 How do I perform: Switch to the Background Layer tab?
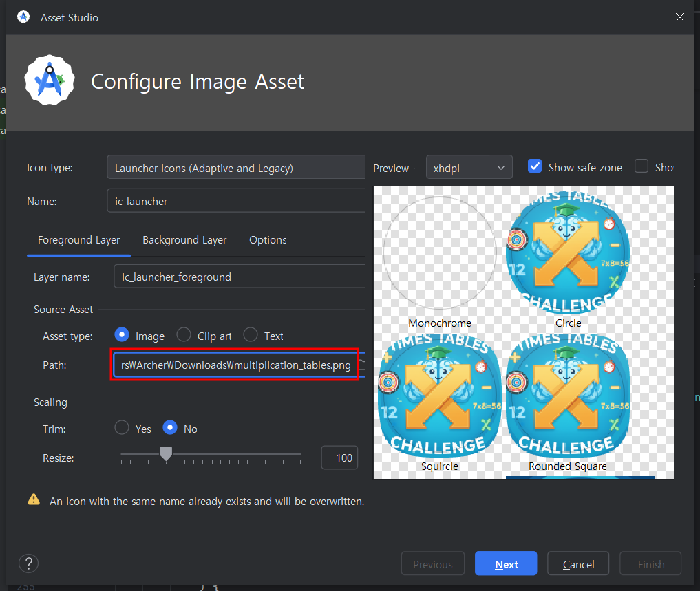(x=184, y=239)
